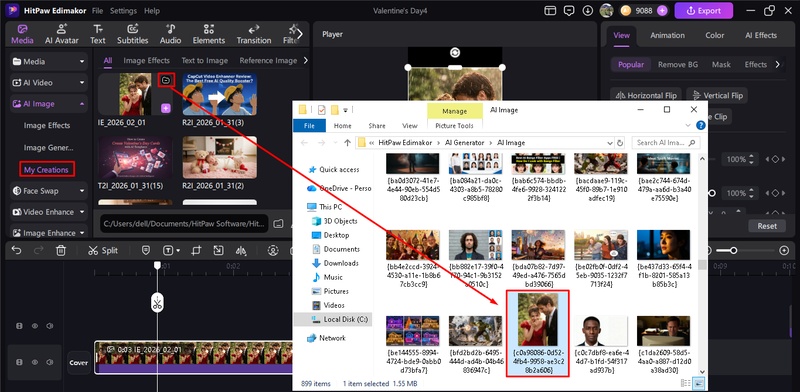Open the Explorer address path dropdown
The image size is (800, 392).
click(610, 143)
